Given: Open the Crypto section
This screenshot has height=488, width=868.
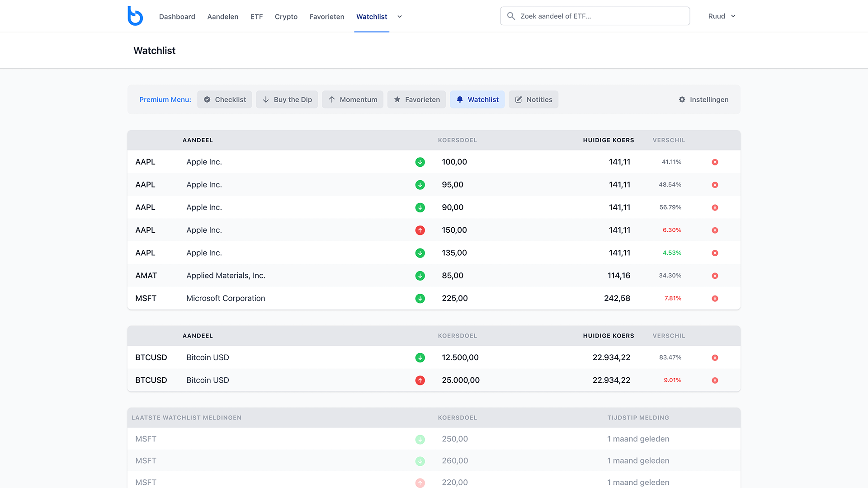Looking at the screenshot, I should pyautogui.click(x=286, y=17).
